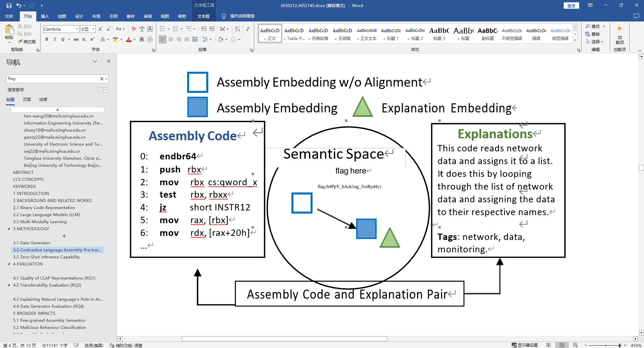Image resolution: width=644 pixels, height=348 pixels.
Task: Sort the selection with the A-Z sort icon
Action: point(238,29)
